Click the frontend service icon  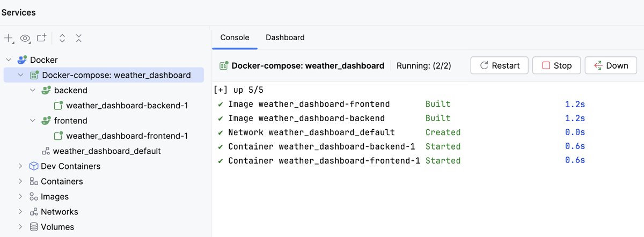point(46,121)
